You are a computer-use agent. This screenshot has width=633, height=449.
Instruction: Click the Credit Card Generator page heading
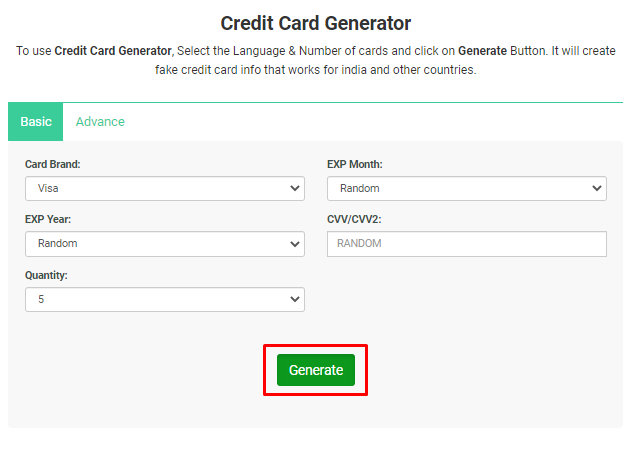tap(316, 23)
